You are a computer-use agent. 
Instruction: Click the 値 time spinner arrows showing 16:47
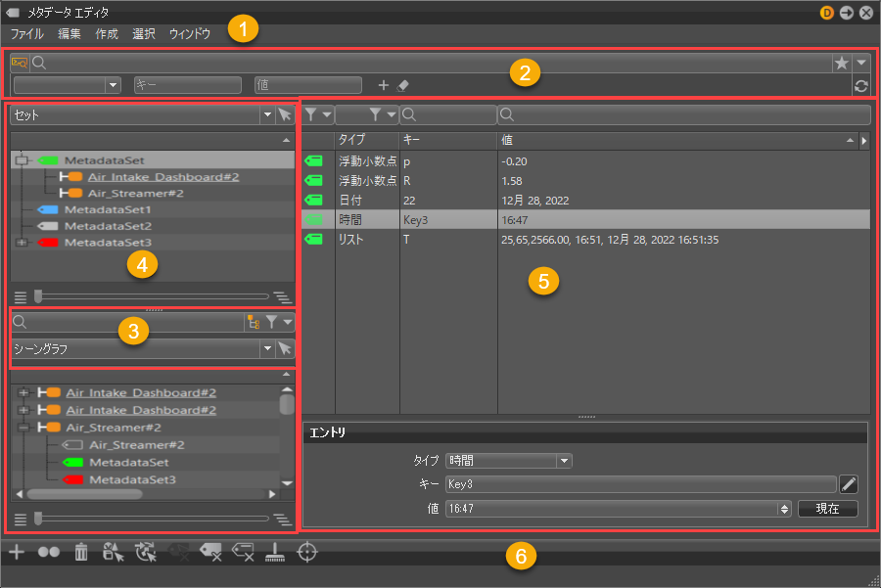point(784,510)
